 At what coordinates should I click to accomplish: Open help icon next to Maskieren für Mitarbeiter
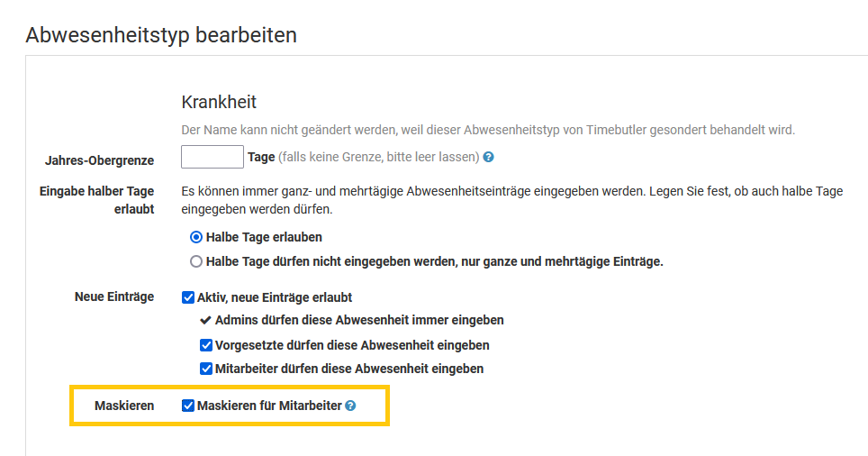point(350,406)
